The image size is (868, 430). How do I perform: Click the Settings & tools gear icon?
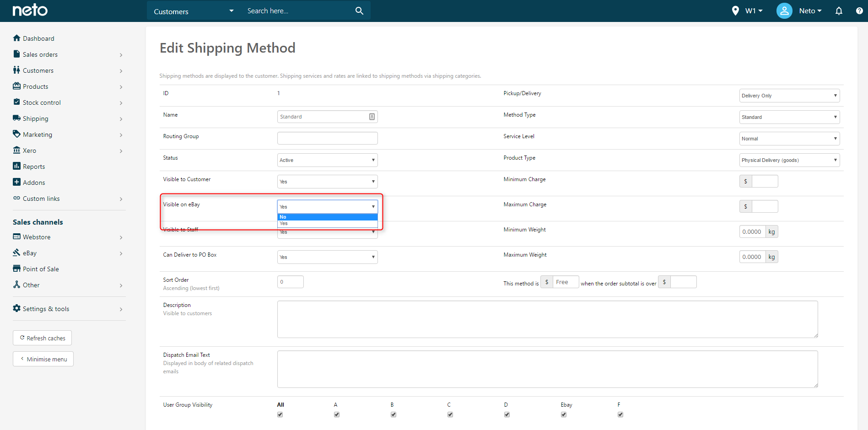point(17,308)
